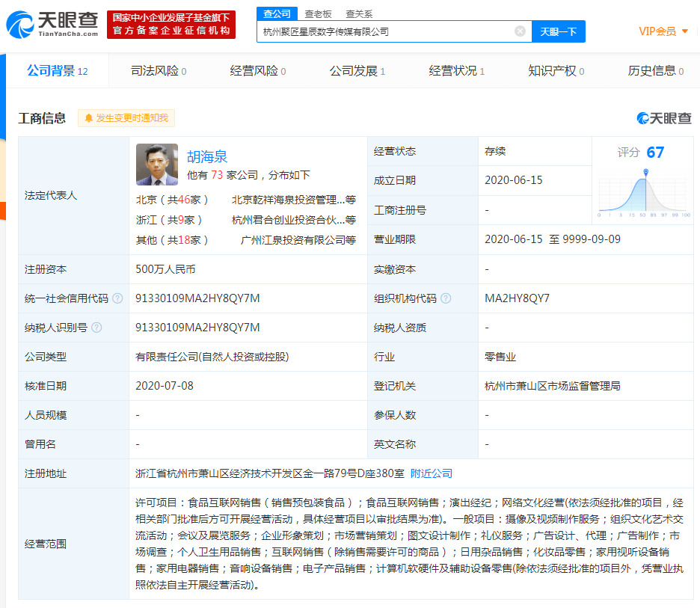Click 其他（共18家）region entry
This screenshot has width=700, height=608.
(x=172, y=240)
